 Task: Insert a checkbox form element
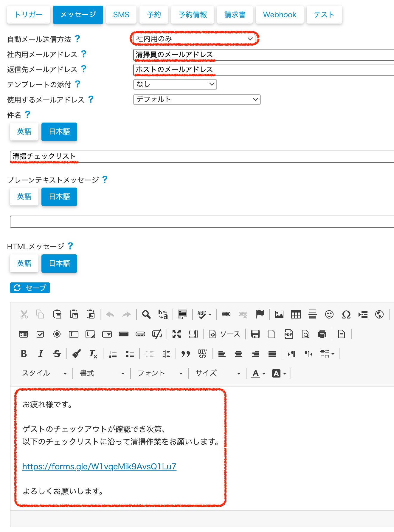pos(40,334)
